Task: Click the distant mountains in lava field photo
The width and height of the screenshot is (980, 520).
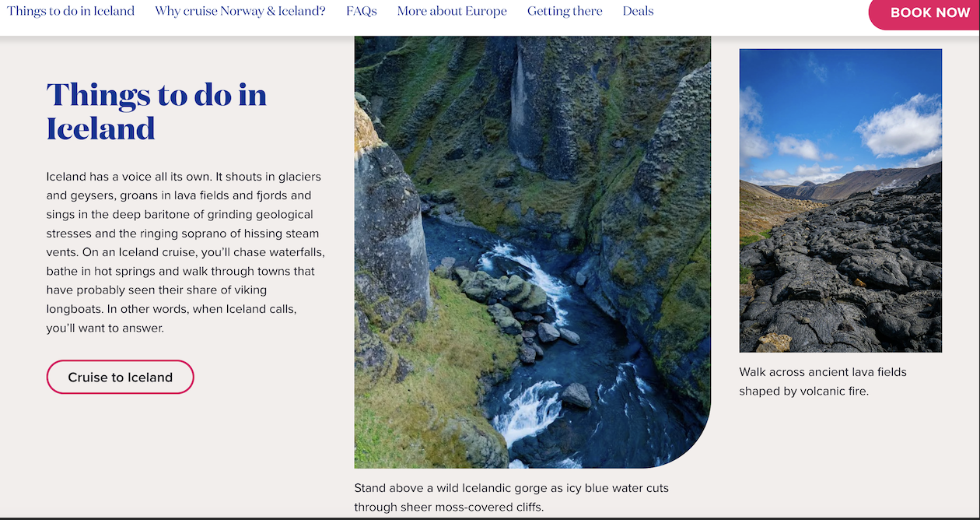Action: [x=848, y=184]
